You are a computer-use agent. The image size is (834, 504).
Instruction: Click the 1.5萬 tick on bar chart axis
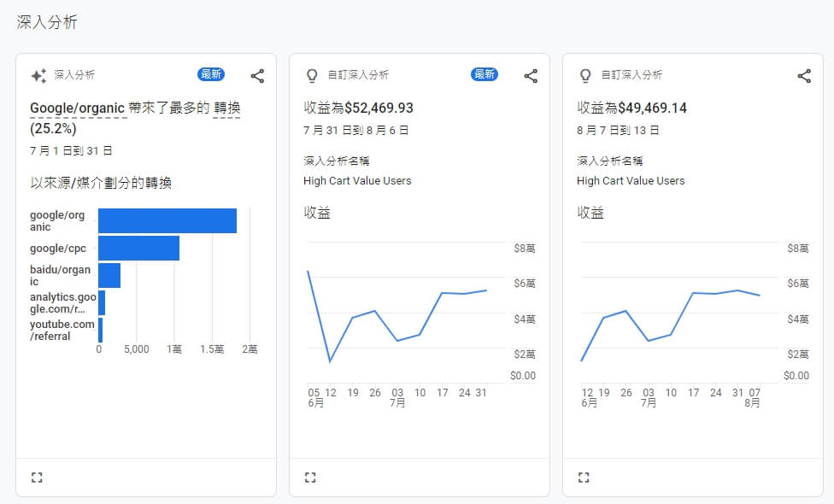coord(212,349)
